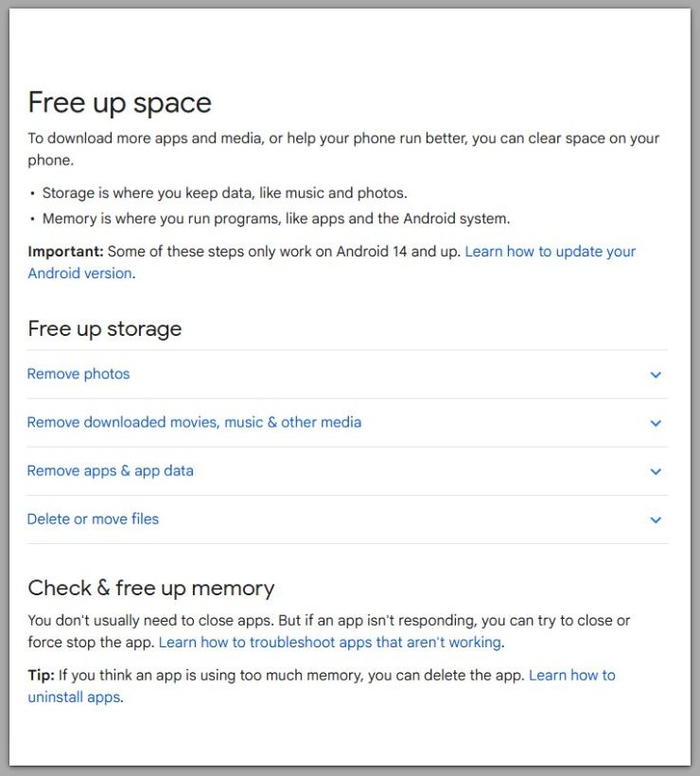The image size is (700, 776).
Task: Expand the Remove photos section
Action: (x=347, y=374)
